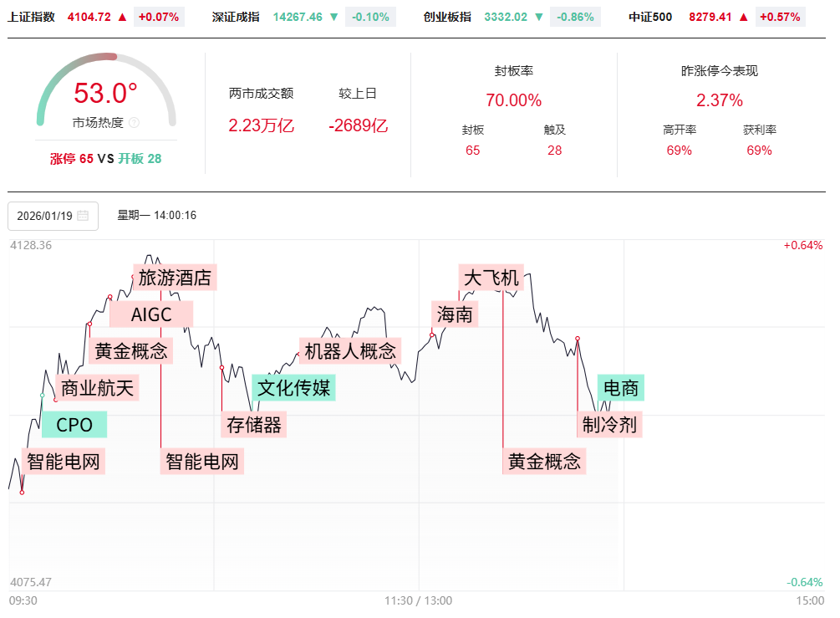Viewport: 840px width, 618px height.
Task: Open the calendar icon in the date field
Action: 83,216
